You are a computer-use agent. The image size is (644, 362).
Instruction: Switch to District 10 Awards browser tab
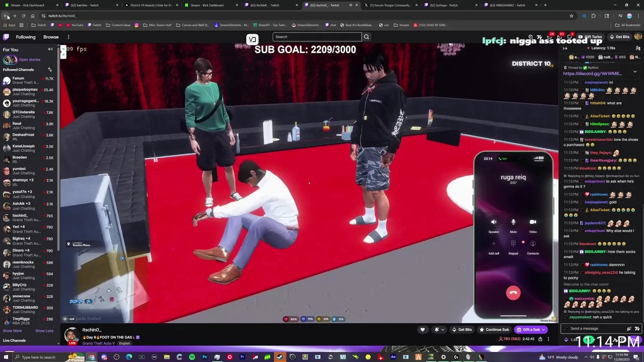coord(151,5)
